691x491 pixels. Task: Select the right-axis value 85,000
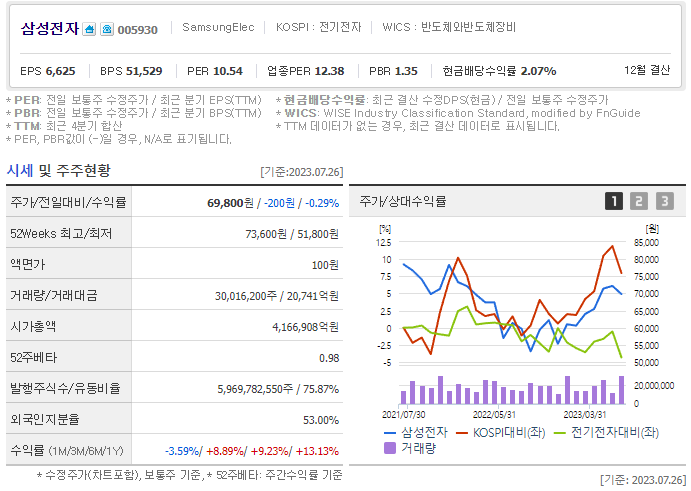646,242
